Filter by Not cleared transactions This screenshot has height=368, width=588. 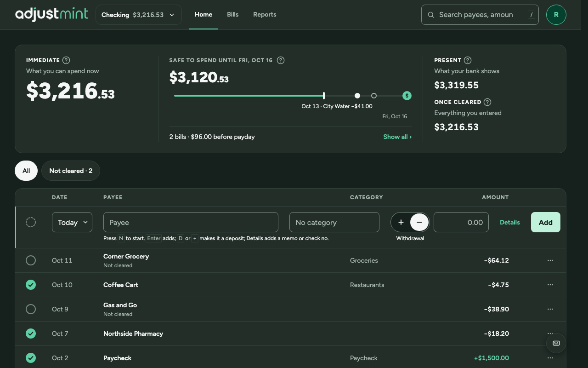point(71,171)
